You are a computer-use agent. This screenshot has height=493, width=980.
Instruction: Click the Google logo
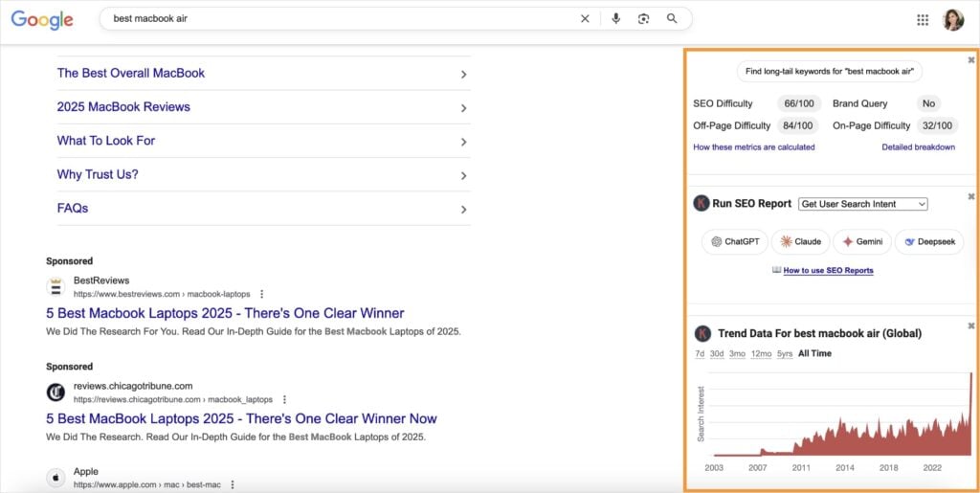click(x=42, y=19)
